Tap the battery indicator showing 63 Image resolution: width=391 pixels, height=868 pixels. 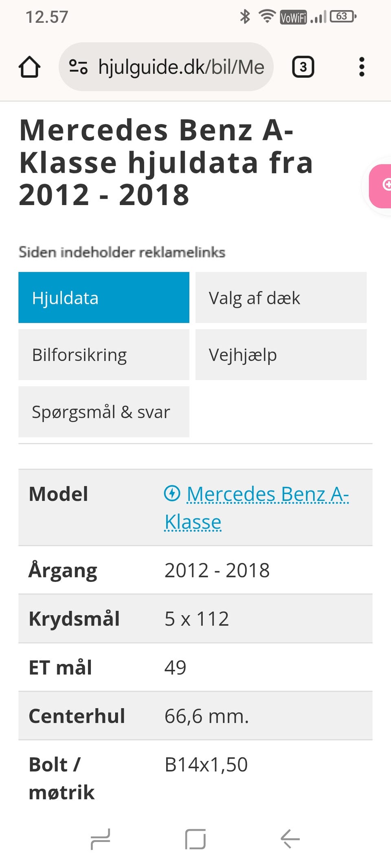(x=343, y=17)
